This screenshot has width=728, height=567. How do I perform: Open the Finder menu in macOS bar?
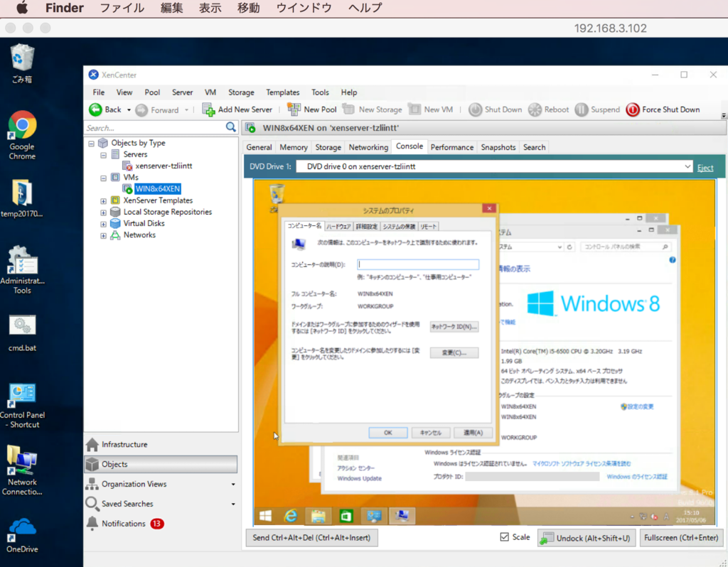[65, 8]
